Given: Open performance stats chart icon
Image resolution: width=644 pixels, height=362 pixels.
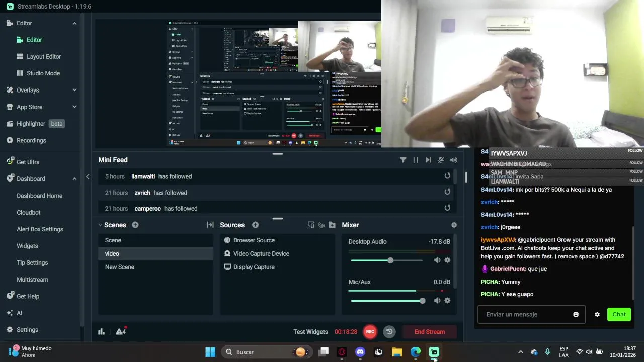Looking at the screenshot, I should click(x=101, y=331).
